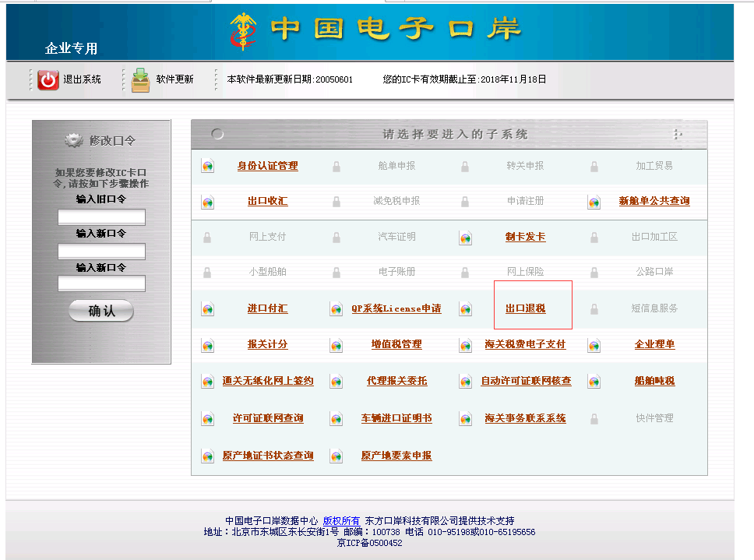Click the globe icon next to 原产地证书状态查询

(x=208, y=456)
